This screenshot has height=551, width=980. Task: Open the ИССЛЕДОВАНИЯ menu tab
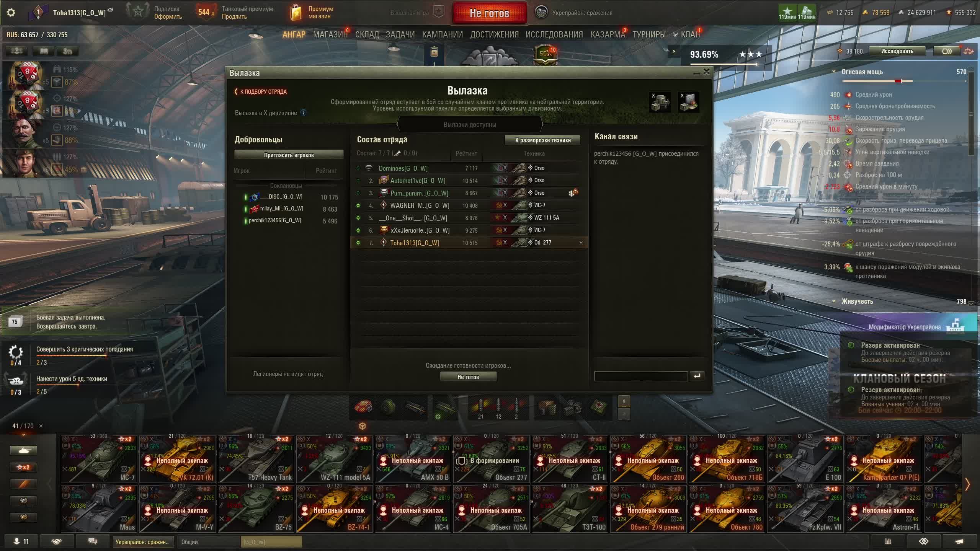coord(554,34)
